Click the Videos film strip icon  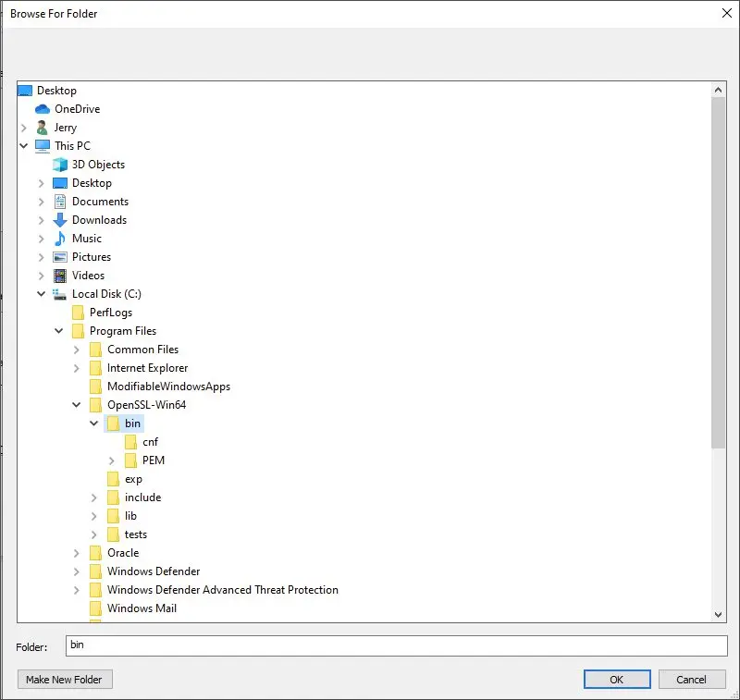(x=60, y=276)
